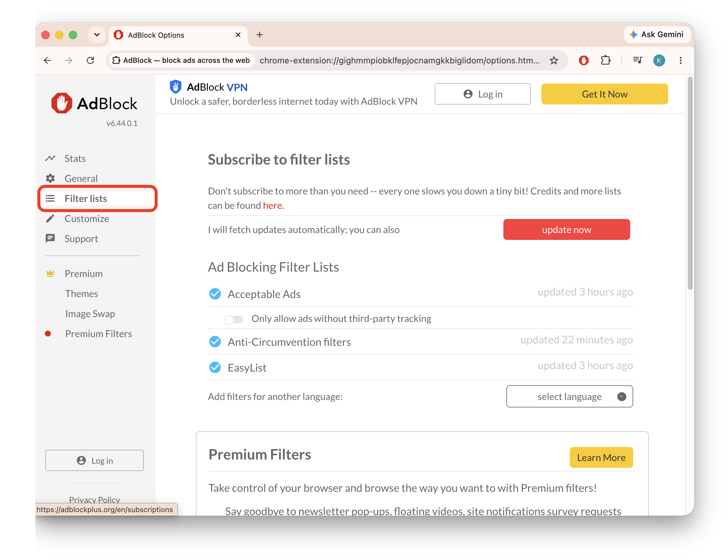The height and width of the screenshot is (560, 728).
Task: Click the profile avatar K icon
Action: coord(659,60)
